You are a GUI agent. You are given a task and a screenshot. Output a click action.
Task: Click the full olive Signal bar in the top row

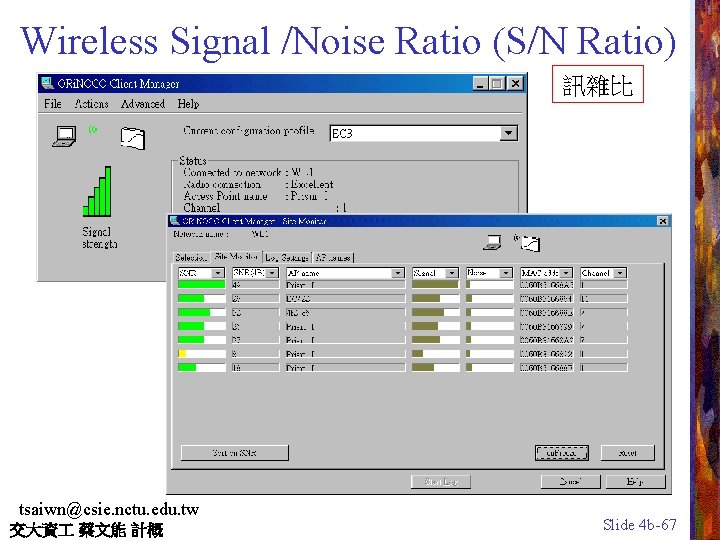[x=435, y=285]
